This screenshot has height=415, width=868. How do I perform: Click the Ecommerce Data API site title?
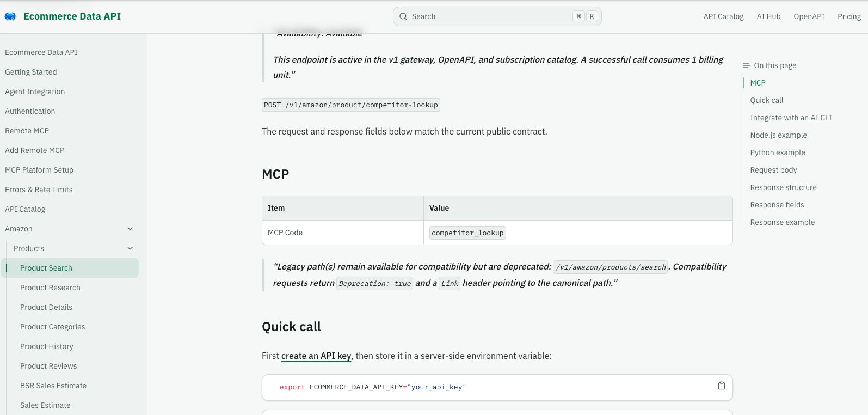pyautogui.click(x=72, y=16)
